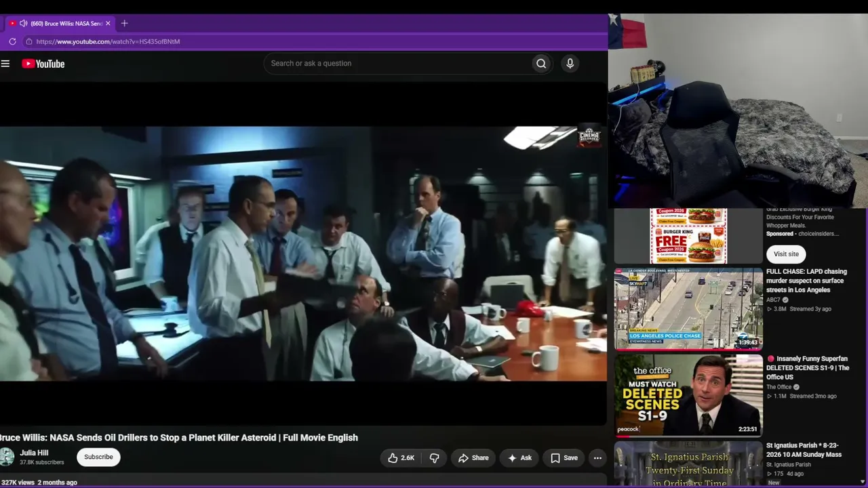Screen dimensions: 868x488
Task: Save the video to a playlist
Action: [x=564, y=458]
